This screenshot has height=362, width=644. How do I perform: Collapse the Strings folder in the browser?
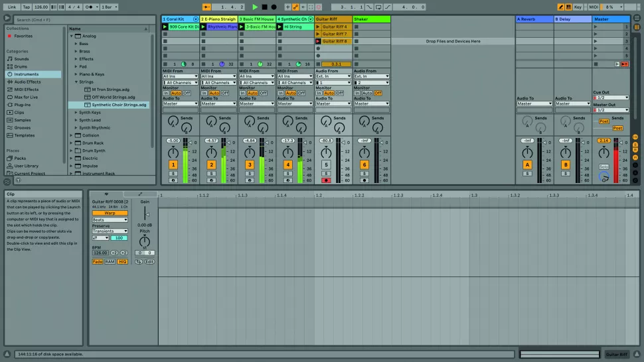pos(76,82)
